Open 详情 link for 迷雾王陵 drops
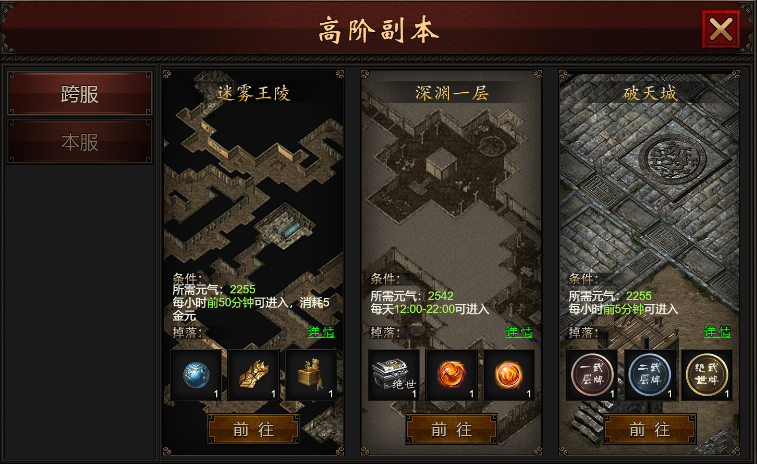This screenshot has height=464, width=757. coord(321,332)
